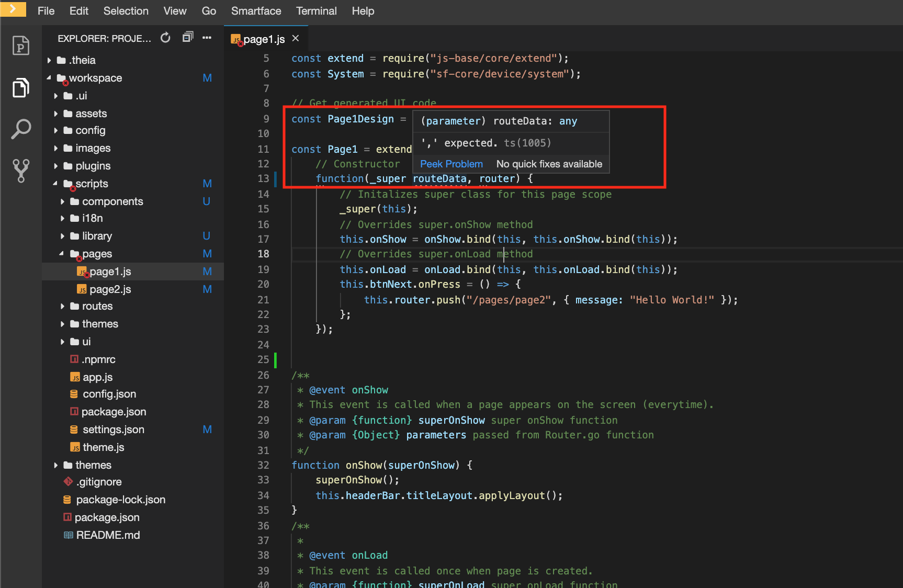Refresh the Explorer file tree
The image size is (903, 588).
click(x=165, y=38)
